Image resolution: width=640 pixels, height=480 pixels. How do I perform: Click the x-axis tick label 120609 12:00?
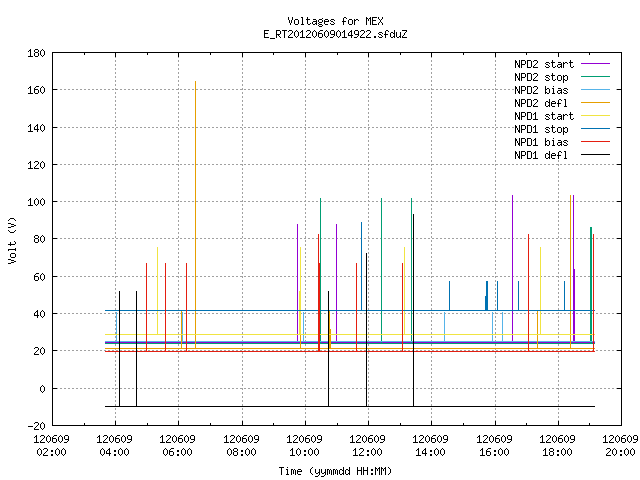point(368,446)
